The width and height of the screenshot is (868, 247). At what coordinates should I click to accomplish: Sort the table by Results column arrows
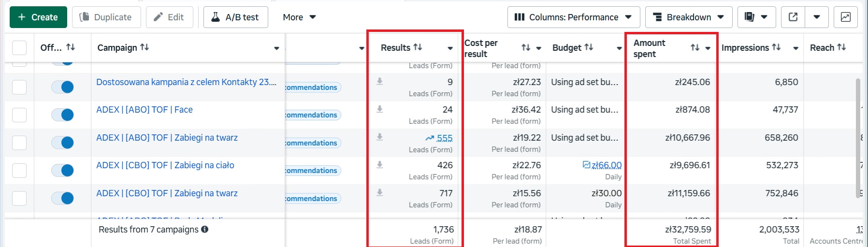(418, 47)
